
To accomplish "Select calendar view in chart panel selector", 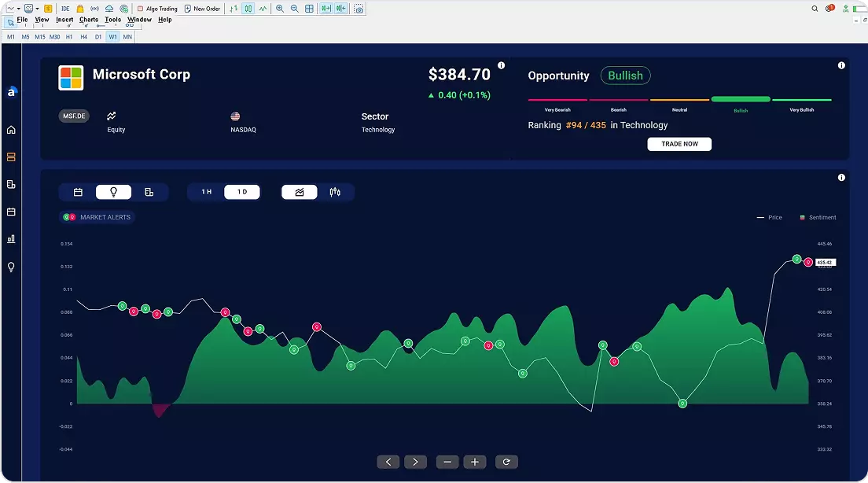I will (78, 192).
